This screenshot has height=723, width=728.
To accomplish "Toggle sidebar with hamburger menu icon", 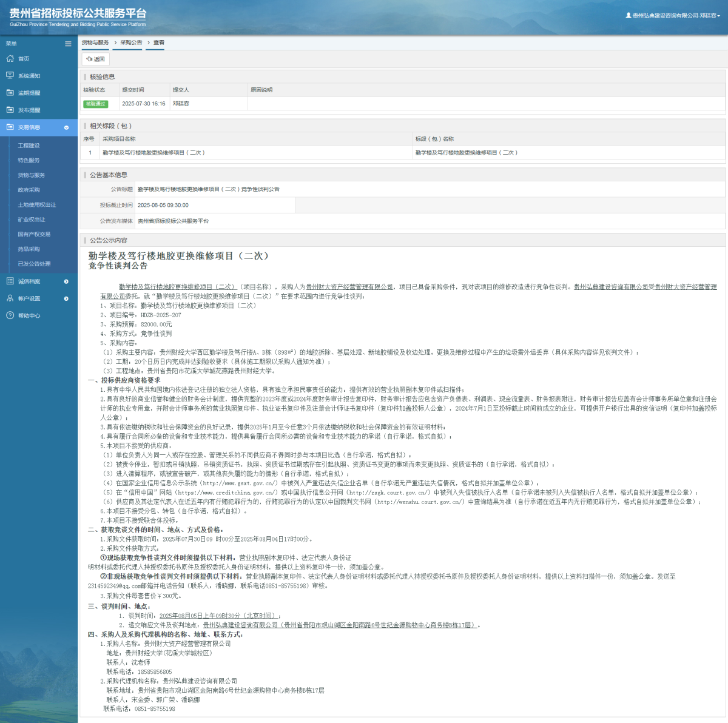I will tap(68, 44).
